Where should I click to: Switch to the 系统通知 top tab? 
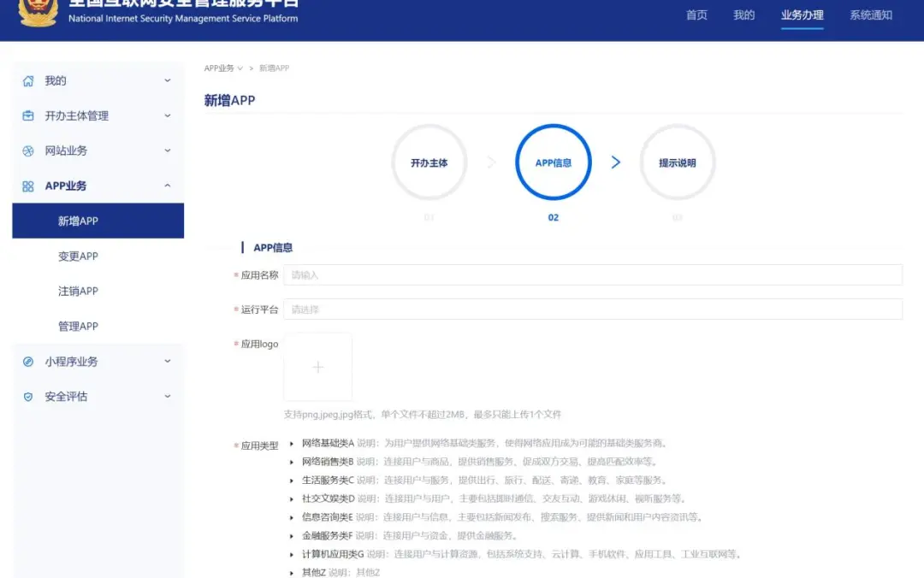tap(870, 15)
